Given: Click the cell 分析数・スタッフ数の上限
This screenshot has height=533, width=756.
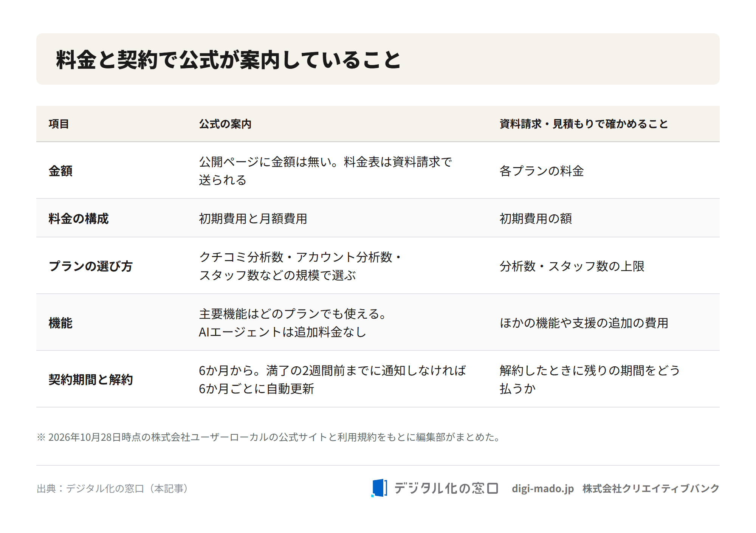Looking at the screenshot, I should (572, 266).
